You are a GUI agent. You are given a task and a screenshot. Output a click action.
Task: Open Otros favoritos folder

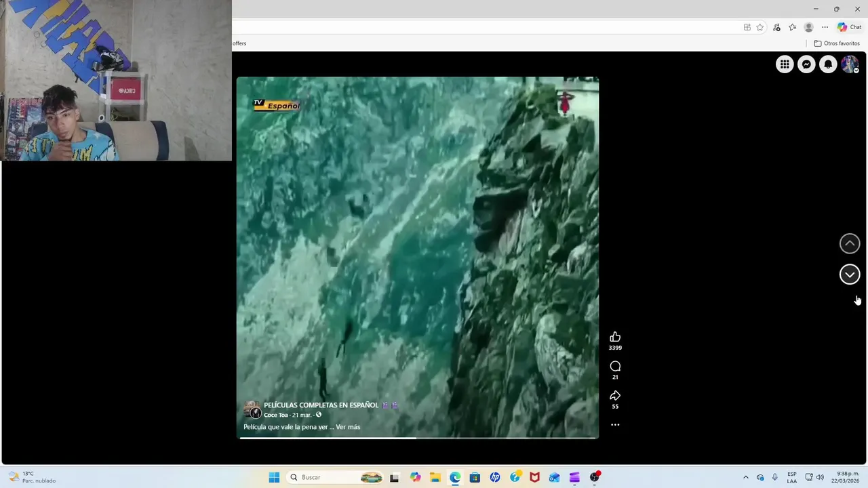[x=837, y=43]
